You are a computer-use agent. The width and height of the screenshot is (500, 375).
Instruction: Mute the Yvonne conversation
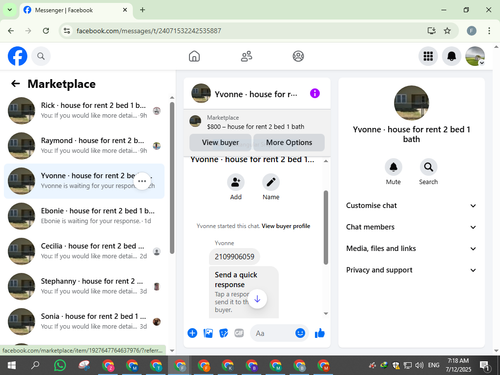393,167
